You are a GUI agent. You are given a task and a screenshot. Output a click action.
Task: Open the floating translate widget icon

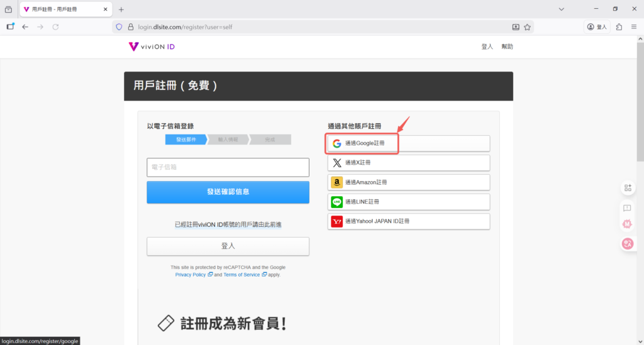point(627,244)
